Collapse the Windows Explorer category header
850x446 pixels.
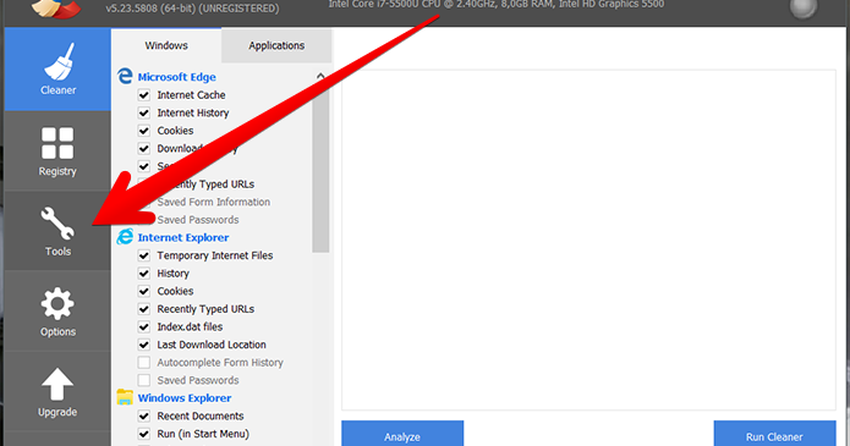183,398
